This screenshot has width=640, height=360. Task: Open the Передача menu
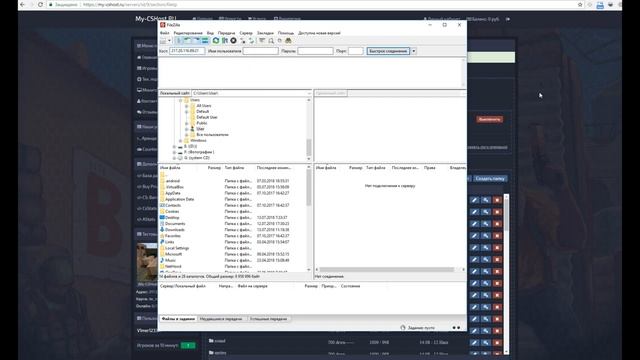[x=227, y=33]
